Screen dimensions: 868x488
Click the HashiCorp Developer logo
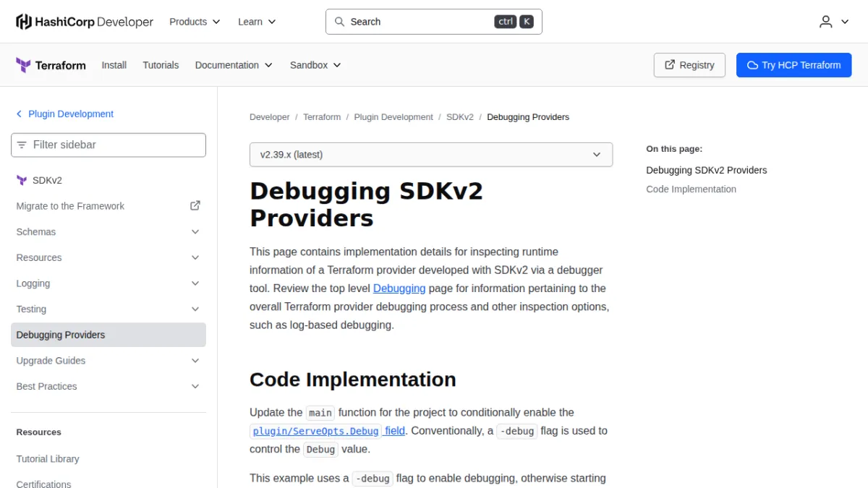click(85, 22)
